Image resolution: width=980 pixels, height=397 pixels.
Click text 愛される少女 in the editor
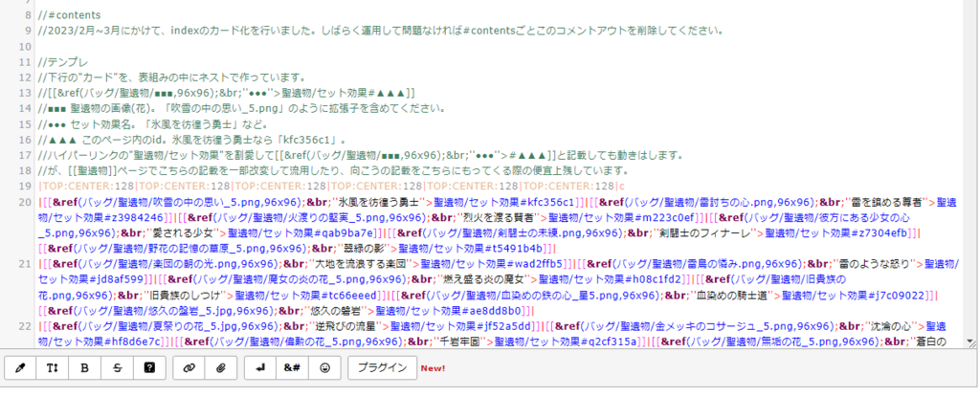point(186,233)
